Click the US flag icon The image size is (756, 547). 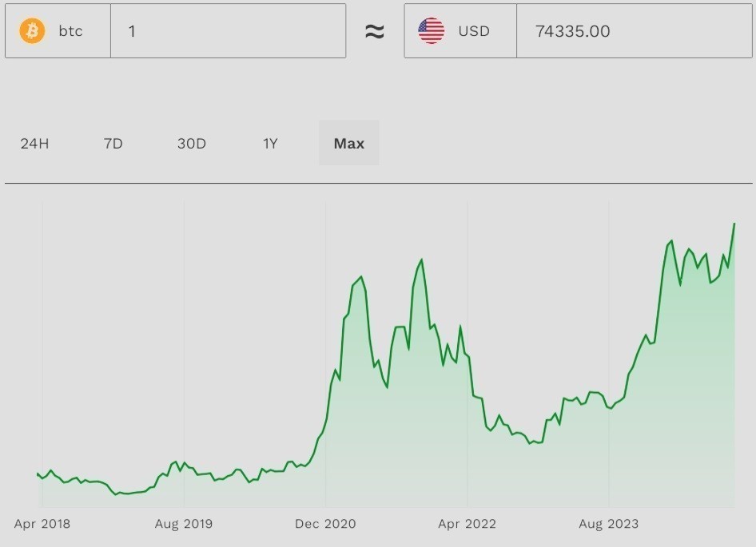(432, 31)
